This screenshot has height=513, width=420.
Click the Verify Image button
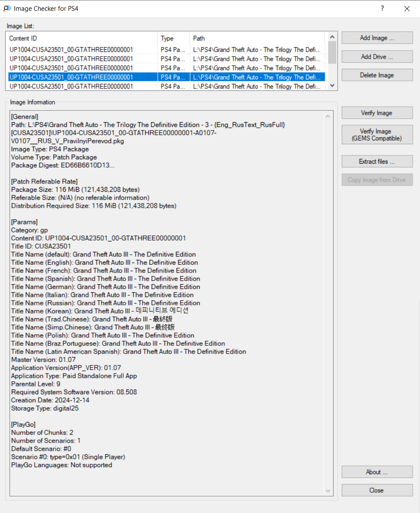(x=377, y=113)
